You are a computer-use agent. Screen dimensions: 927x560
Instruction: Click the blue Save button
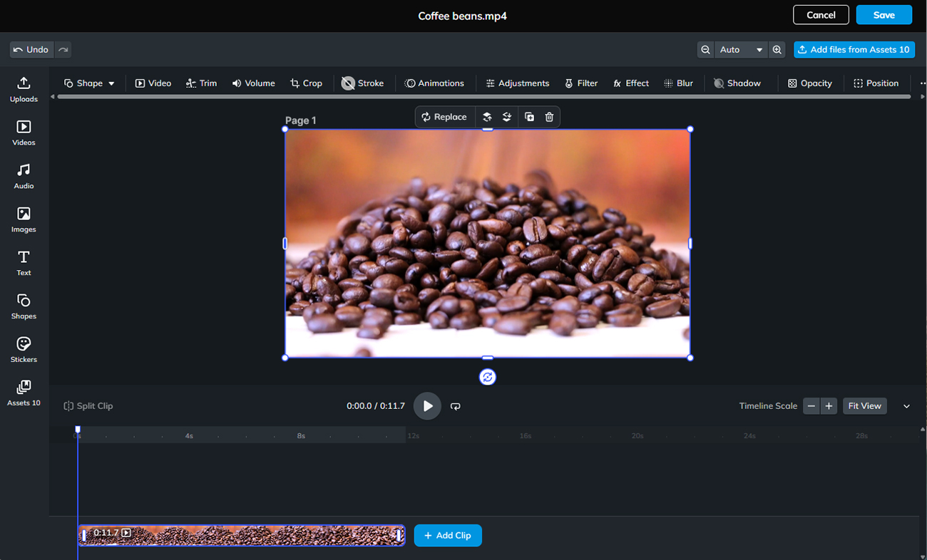(884, 15)
